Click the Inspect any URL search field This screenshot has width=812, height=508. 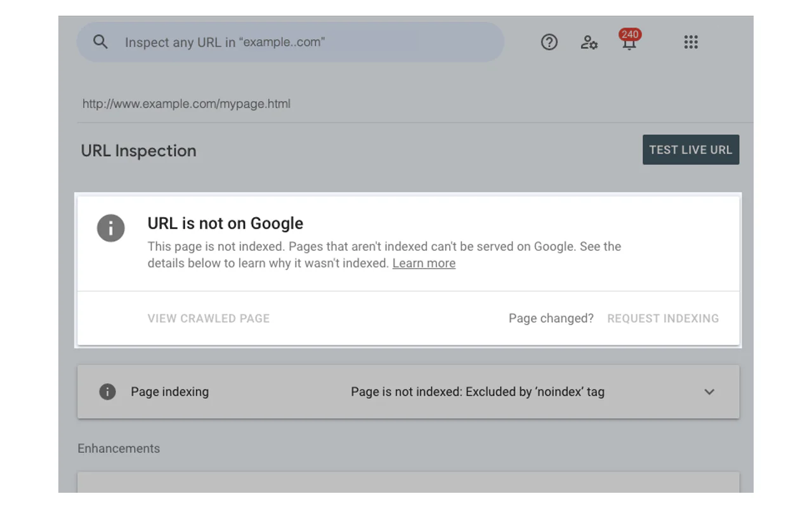click(x=291, y=43)
